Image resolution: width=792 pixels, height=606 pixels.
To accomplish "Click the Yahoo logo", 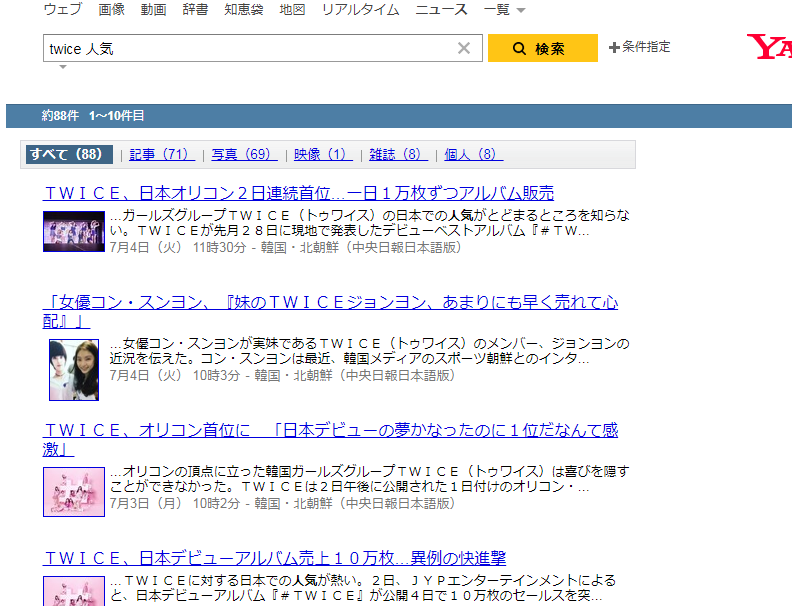I will coord(770,46).
